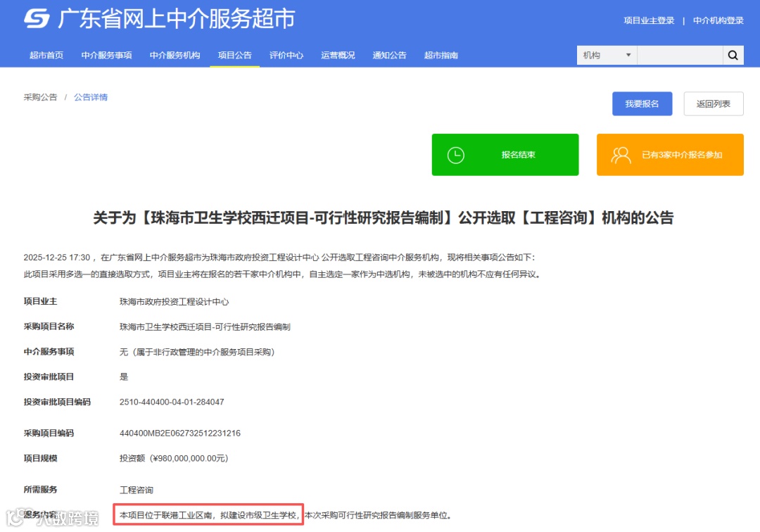Viewport: 760px width, 532px height.
Task: Click the 采购项目名称 field label
Action: 49,327
